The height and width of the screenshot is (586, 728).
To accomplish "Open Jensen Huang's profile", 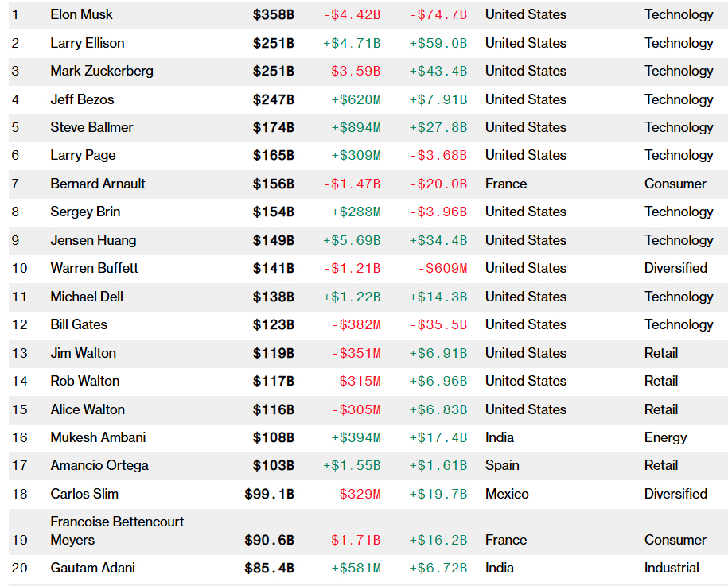I will click(93, 240).
